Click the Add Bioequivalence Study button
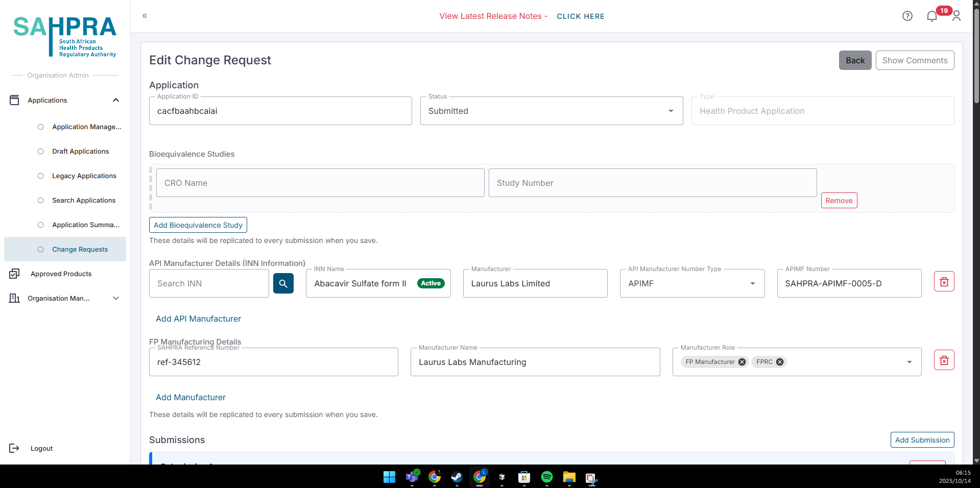Viewport: 980px width, 488px height. point(198,225)
